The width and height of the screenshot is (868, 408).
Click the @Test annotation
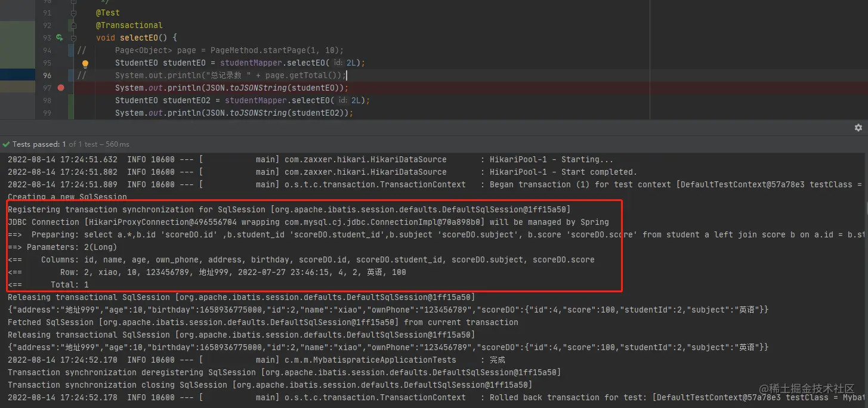coord(108,13)
